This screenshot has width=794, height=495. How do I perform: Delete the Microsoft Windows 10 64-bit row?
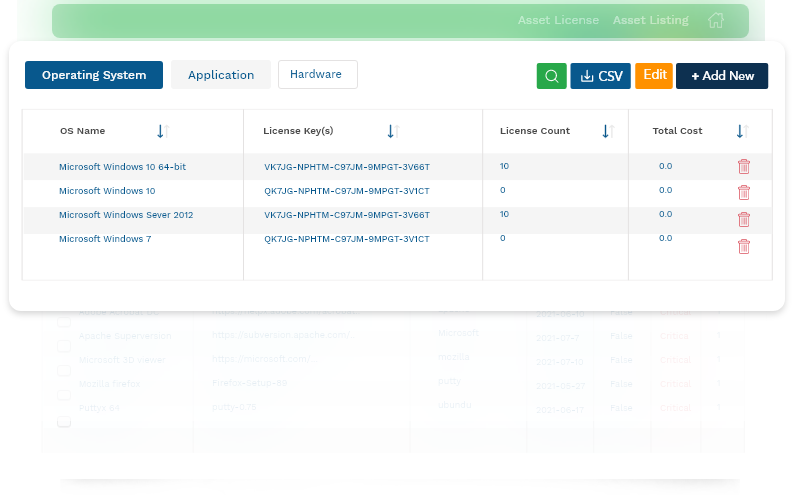[x=743, y=167]
